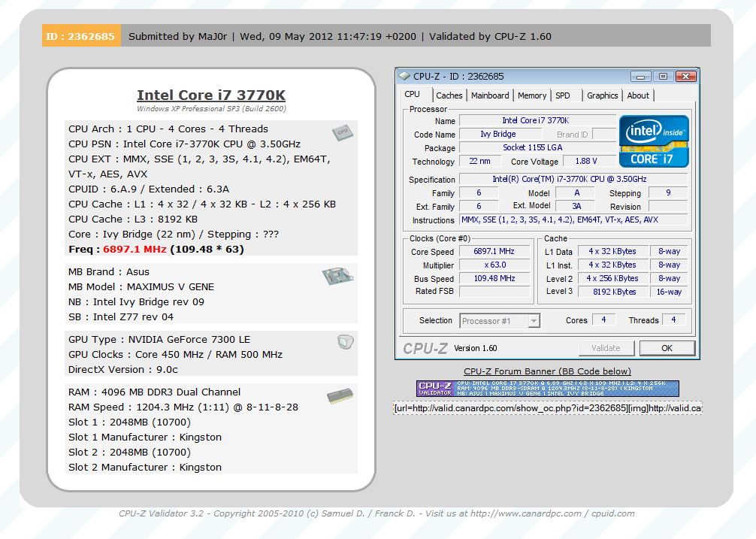Click the Intel Core i7 3770K heading
The height and width of the screenshot is (539, 756).
coord(211,95)
